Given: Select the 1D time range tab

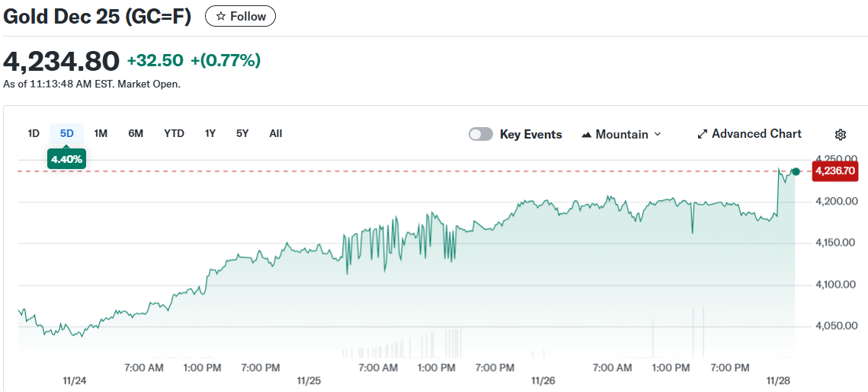Looking at the screenshot, I should point(34,133).
